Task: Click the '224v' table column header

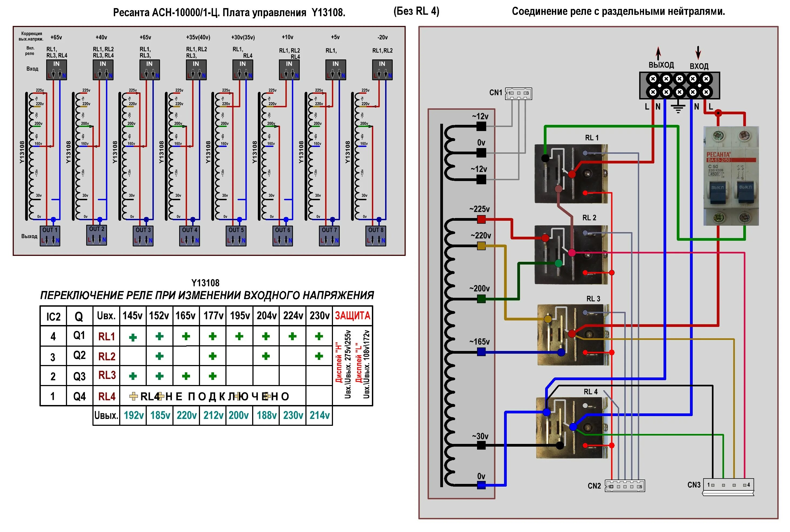Action: pyautogui.click(x=293, y=316)
